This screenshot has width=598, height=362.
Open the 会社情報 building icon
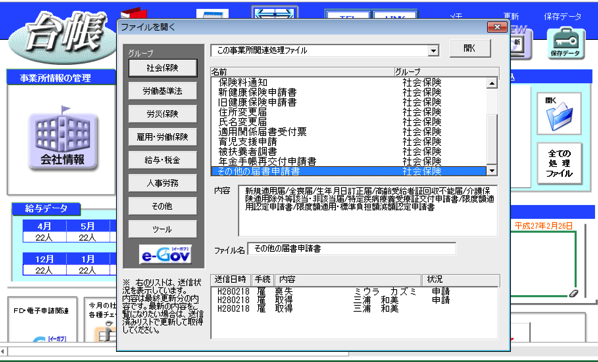63,138
